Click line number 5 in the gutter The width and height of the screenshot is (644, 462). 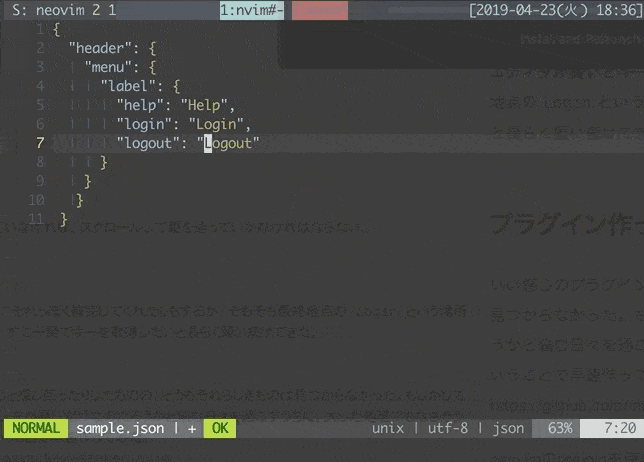point(40,105)
